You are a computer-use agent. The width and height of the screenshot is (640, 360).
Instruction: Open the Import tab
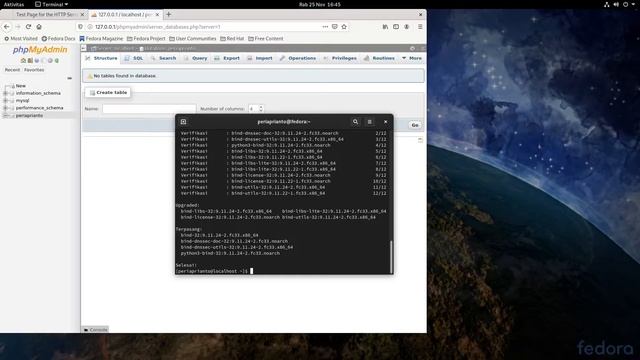(260, 58)
